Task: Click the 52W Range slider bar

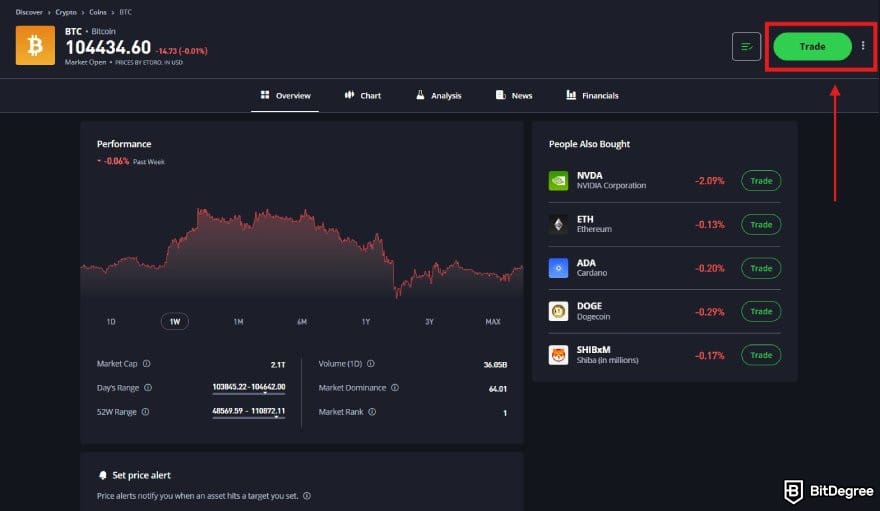Action: click(249, 417)
